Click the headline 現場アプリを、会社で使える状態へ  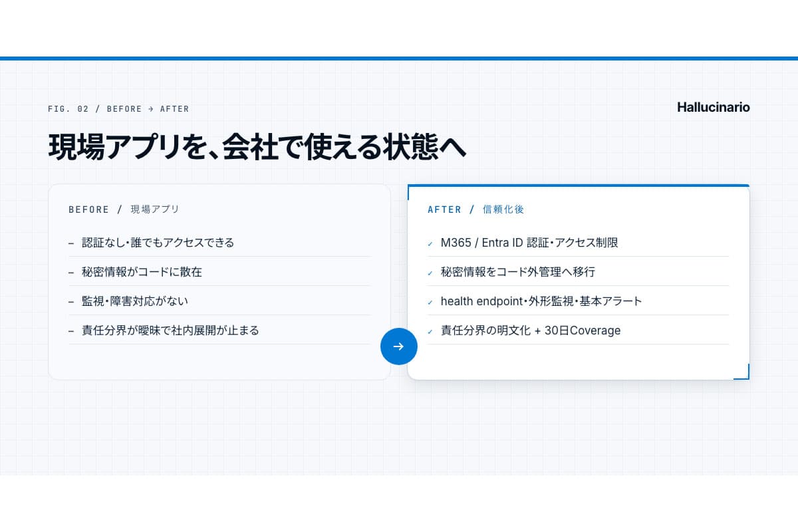pos(257,146)
